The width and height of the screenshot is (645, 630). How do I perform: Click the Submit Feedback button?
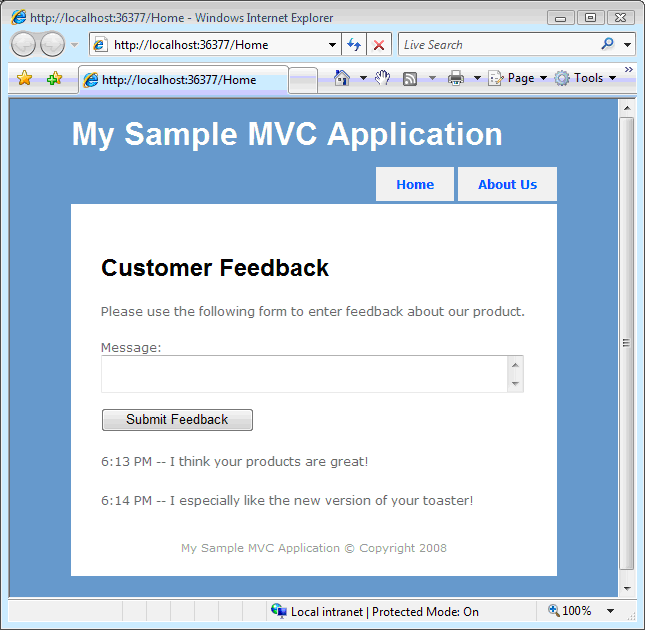pyautogui.click(x=177, y=419)
